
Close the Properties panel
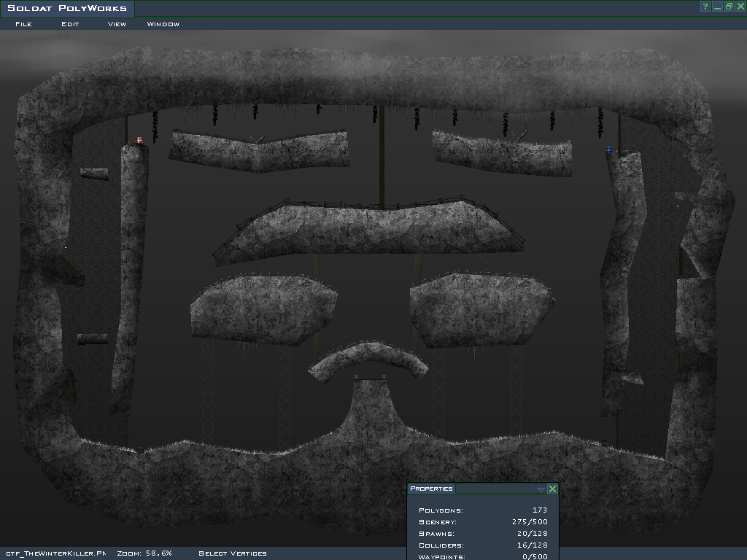pos(552,489)
